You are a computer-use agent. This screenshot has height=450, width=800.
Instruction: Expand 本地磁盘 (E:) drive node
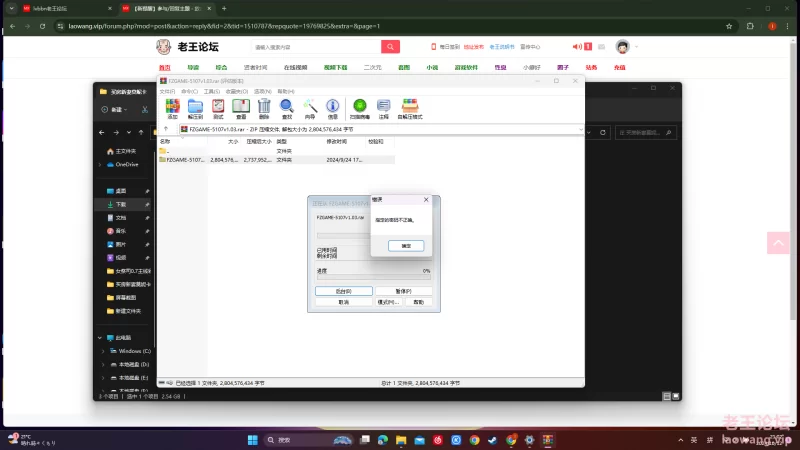click(x=103, y=378)
